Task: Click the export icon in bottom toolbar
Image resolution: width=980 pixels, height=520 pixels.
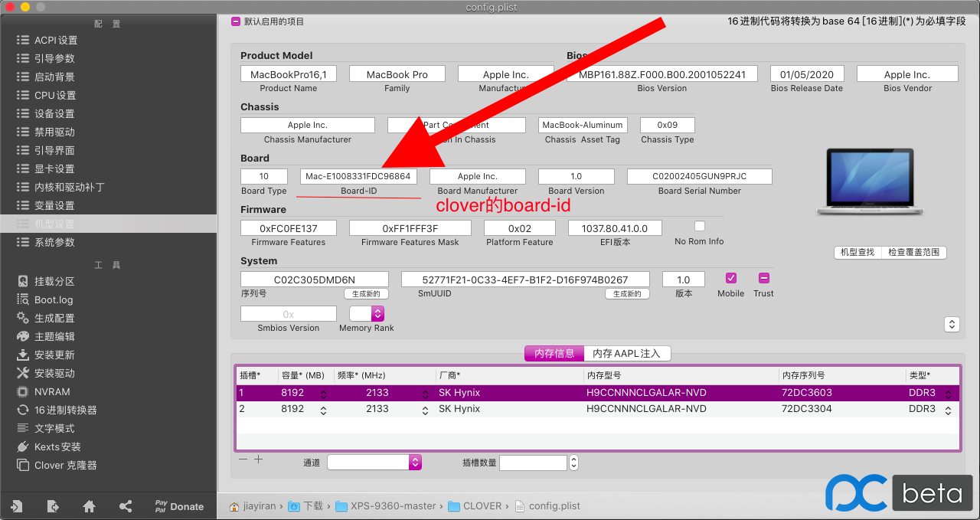Action: click(53, 506)
